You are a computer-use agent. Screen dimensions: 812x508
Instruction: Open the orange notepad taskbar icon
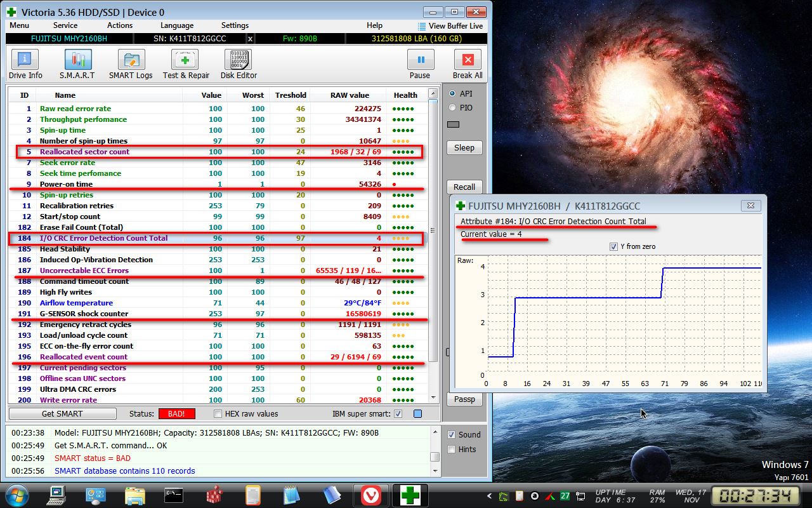252,495
